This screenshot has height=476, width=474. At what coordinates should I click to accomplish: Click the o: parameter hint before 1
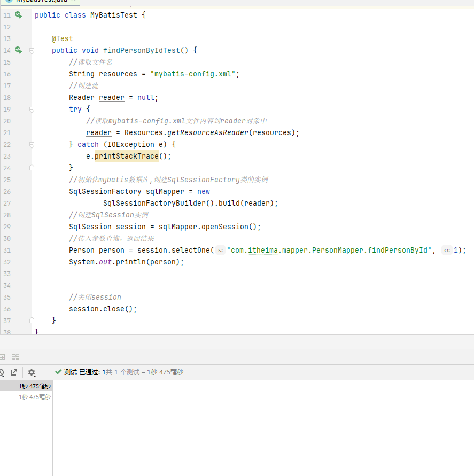(x=447, y=250)
